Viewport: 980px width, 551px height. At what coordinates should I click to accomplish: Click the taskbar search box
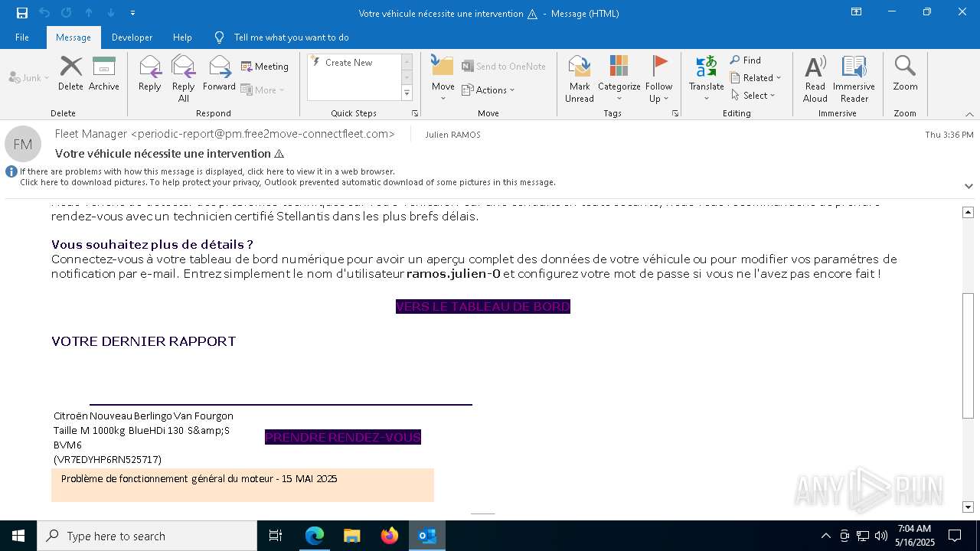tap(147, 536)
